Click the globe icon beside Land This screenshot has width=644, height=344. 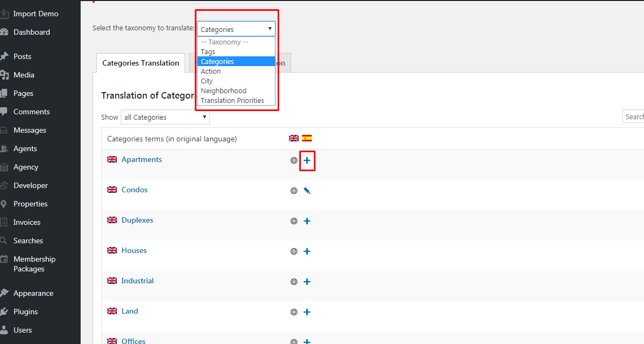point(294,312)
